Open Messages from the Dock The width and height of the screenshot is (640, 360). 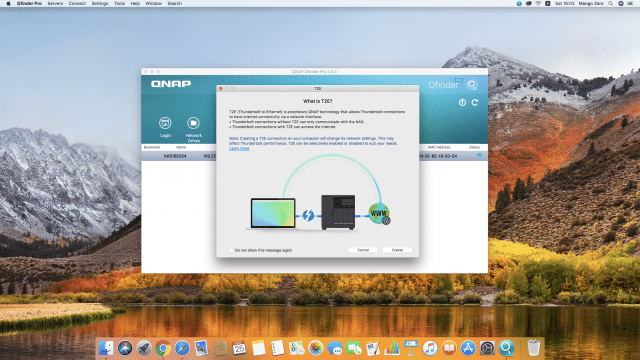click(335, 348)
